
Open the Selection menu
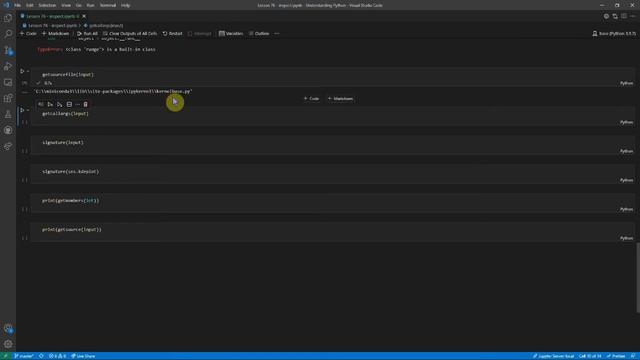pos(47,5)
